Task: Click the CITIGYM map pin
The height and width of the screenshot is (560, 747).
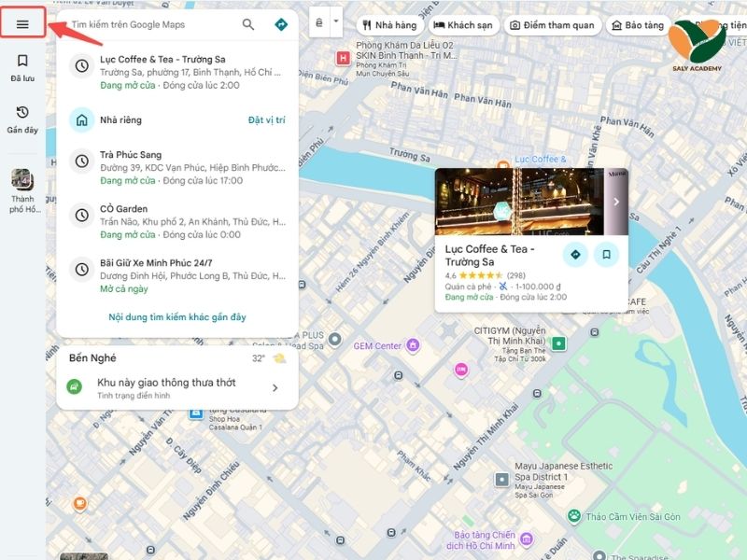Action: [558, 343]
